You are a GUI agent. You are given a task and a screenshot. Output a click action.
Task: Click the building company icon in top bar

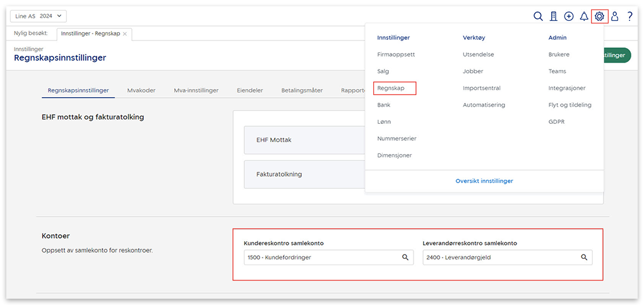(554, 16)
